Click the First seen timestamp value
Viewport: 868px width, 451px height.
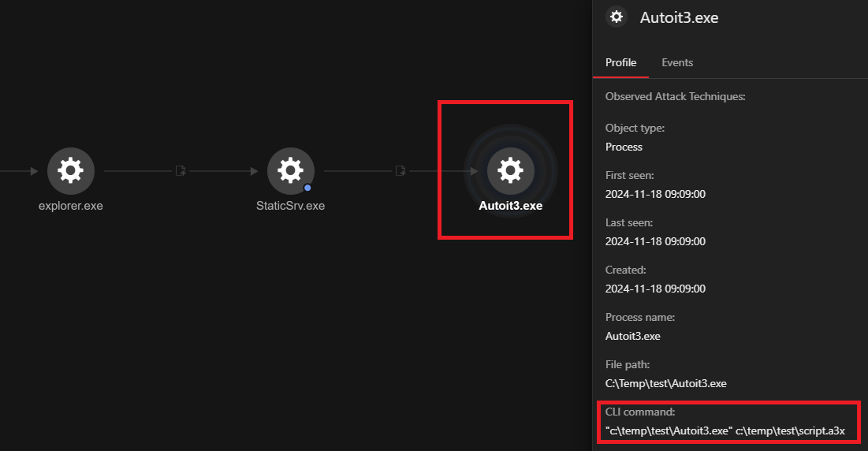[655, 194]
